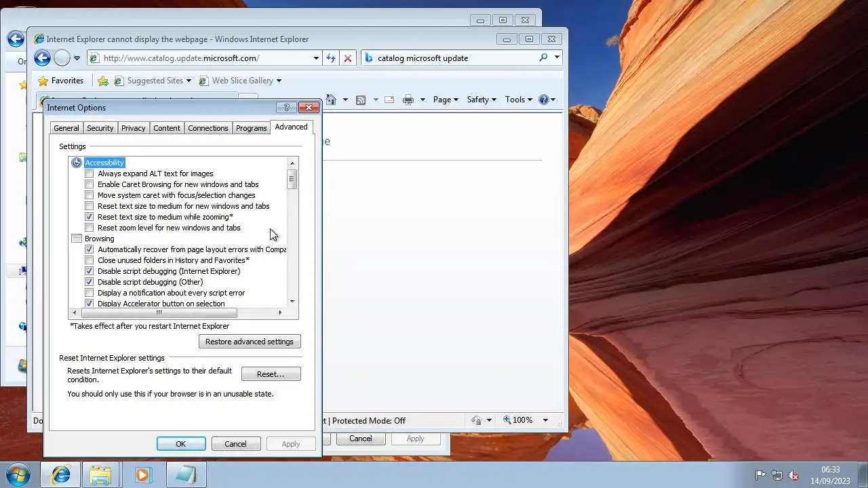The image size is (868, 488).
Task: Check Reset text size for new windows
Action: [89, 206]
